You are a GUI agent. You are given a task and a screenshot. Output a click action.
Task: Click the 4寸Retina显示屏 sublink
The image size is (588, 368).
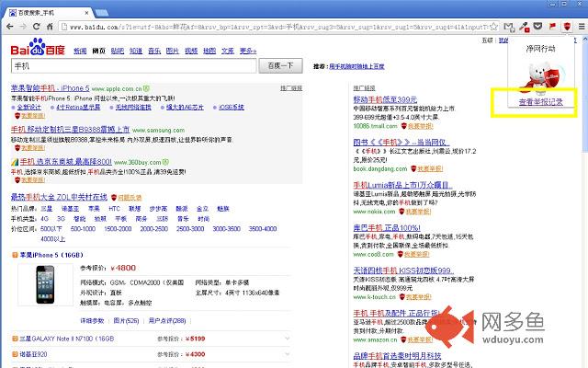coord(78,108)
